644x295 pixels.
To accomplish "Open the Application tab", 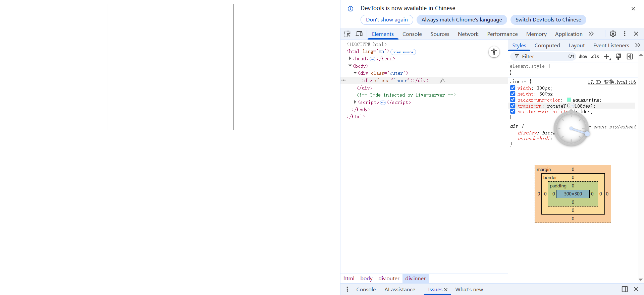I will pyautogui.click(x=569, y=34).
